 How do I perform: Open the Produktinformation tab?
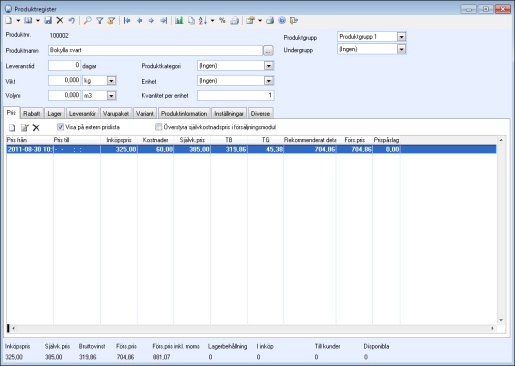tap(184, 114)
